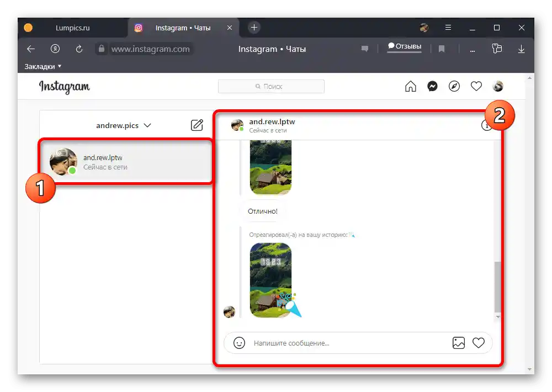This screenshot has height=392, width=552.
Task: Open the browser extensions panel icon
Action: pos(497,49)
